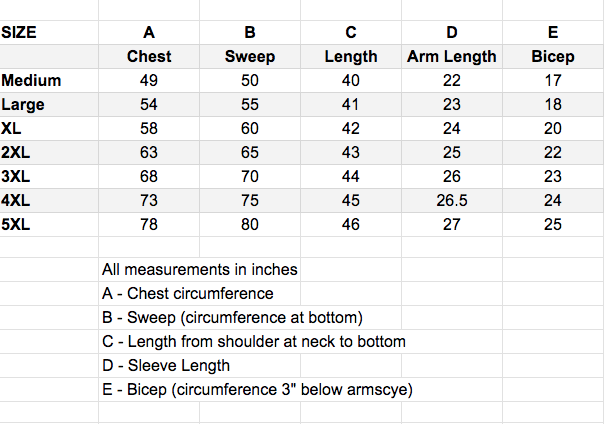Click the 5XL row label cell
This screenshot has width=604, height=424.
[x=18, y=224]
